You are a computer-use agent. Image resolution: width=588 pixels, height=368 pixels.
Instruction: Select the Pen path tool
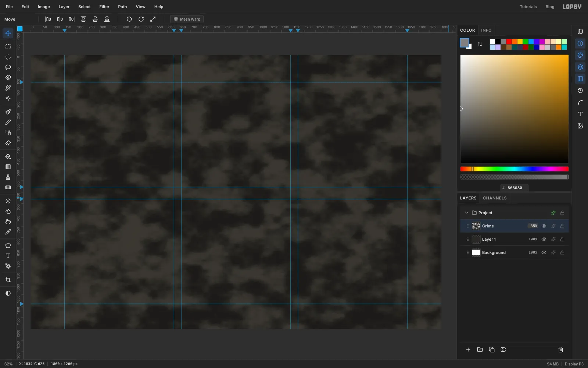click(x=8, y=266)
